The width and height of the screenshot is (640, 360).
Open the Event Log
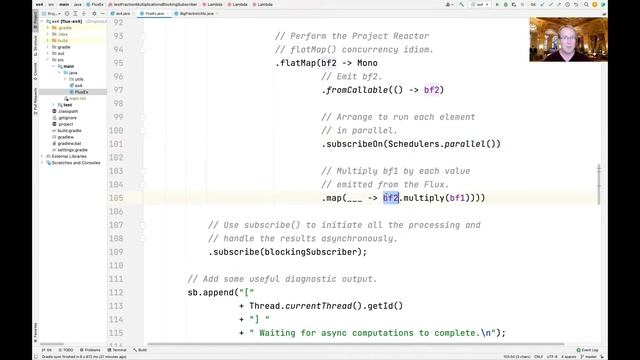(x=587, y=350)
